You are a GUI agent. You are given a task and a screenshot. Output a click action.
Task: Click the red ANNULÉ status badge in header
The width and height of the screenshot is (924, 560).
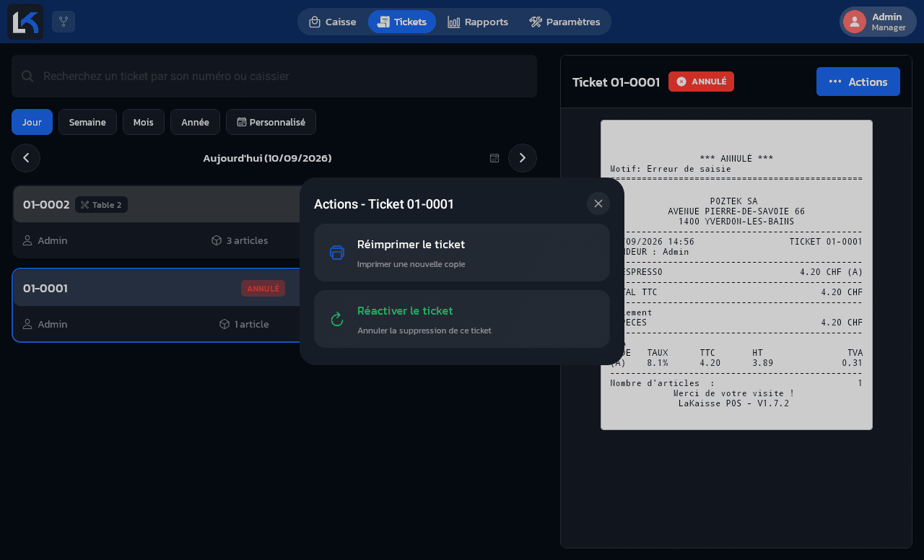click(x=701, y=82)
